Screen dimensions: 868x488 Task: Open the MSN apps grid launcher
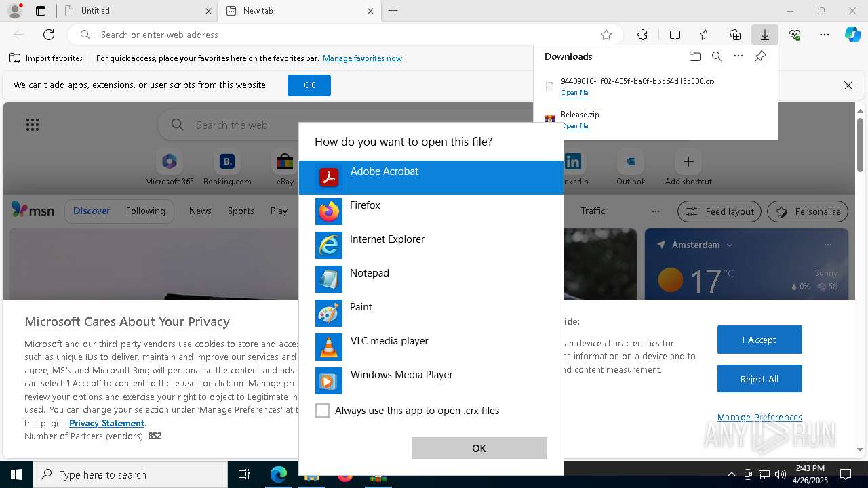pos(33,125)
